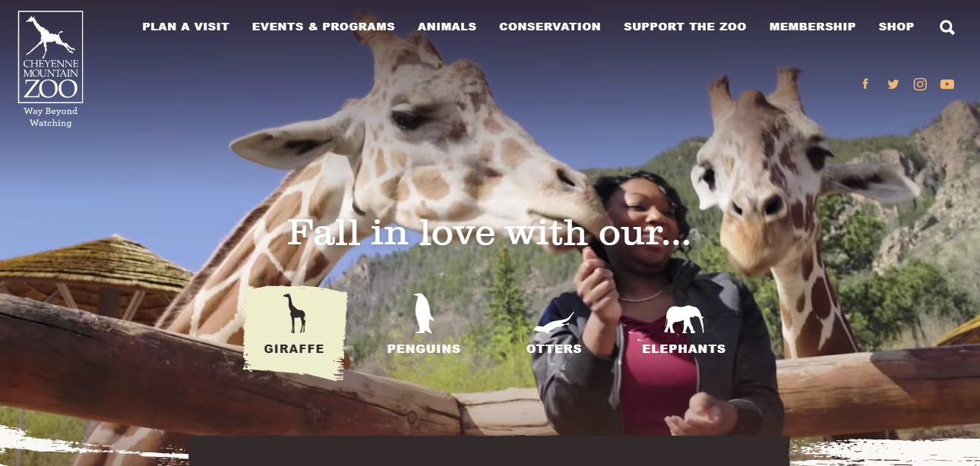This screenshot has width=980, height=466.
Task: Visit the zoo's Facebook page icon
Action: pos(865,84)
